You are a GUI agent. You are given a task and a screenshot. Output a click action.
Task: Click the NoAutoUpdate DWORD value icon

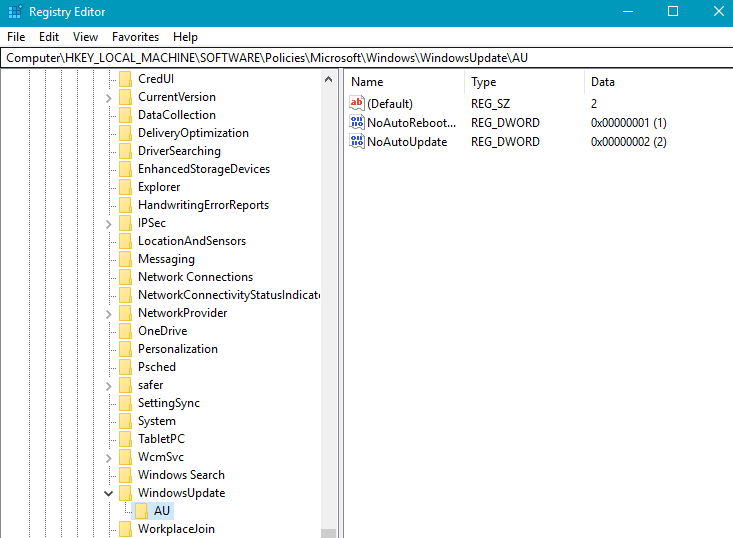(x=357, y=142)
